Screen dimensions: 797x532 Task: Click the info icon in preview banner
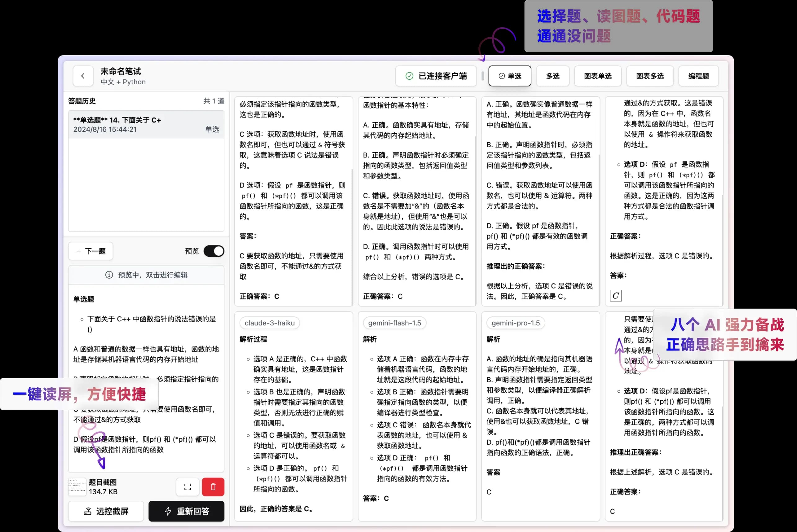coord(109,275)
